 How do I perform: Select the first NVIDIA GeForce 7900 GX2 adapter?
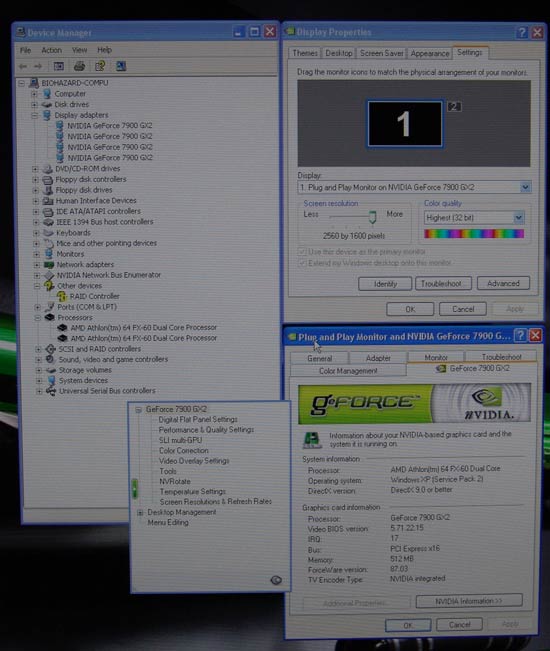(110, 125)
